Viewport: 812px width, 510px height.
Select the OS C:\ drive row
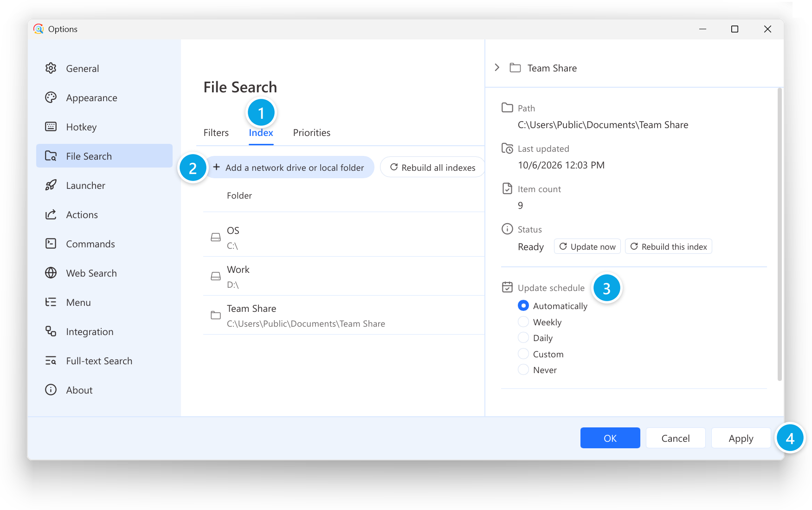[x=344, y=238]
